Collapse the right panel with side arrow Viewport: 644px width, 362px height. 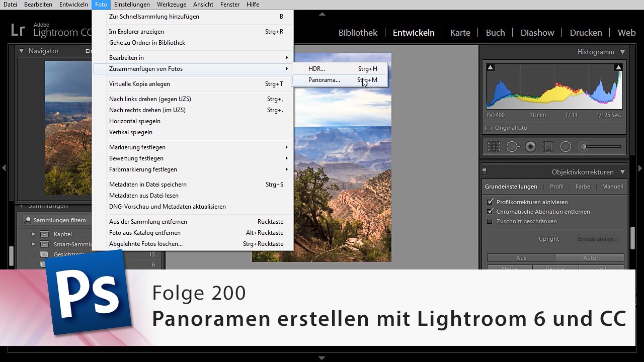tap(640, 167)
